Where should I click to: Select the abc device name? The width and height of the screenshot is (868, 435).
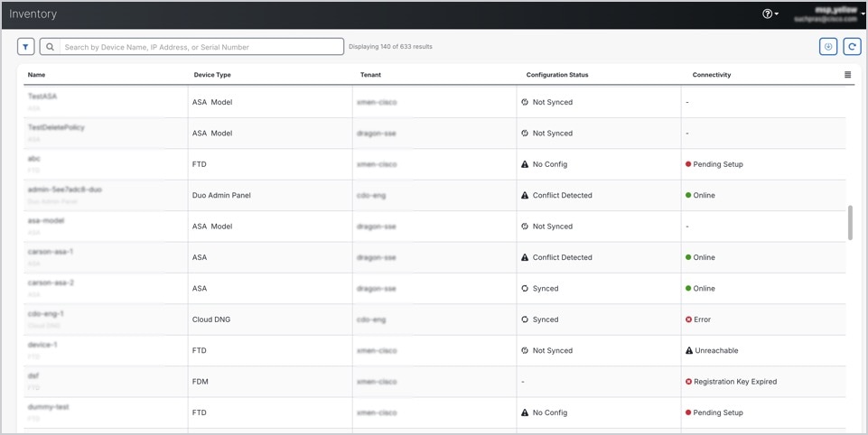pos(33,158)
